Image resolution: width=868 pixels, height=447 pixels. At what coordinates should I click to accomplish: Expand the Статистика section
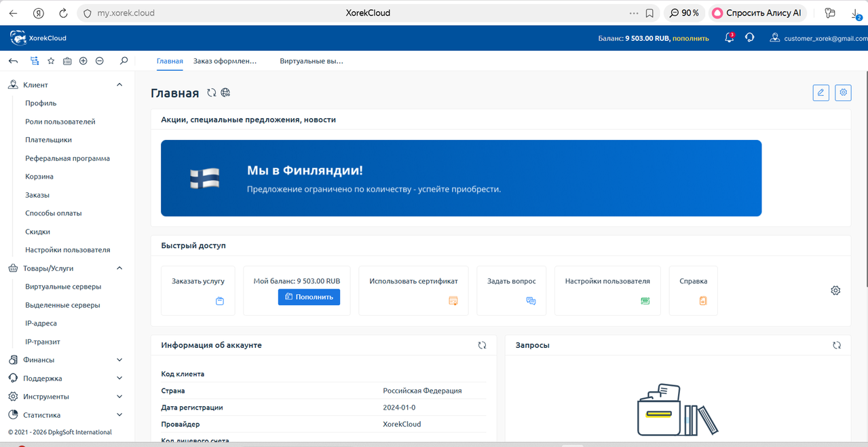coord(119,415)
